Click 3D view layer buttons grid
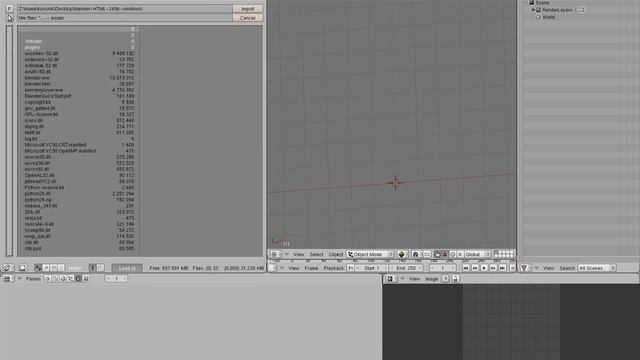 pyautogui.click(x=504, y=254)
